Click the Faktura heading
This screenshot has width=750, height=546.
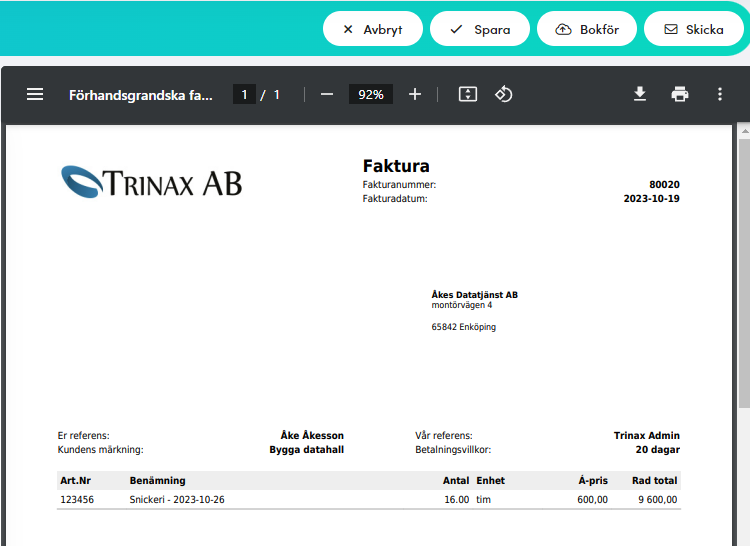coord(396,166)
